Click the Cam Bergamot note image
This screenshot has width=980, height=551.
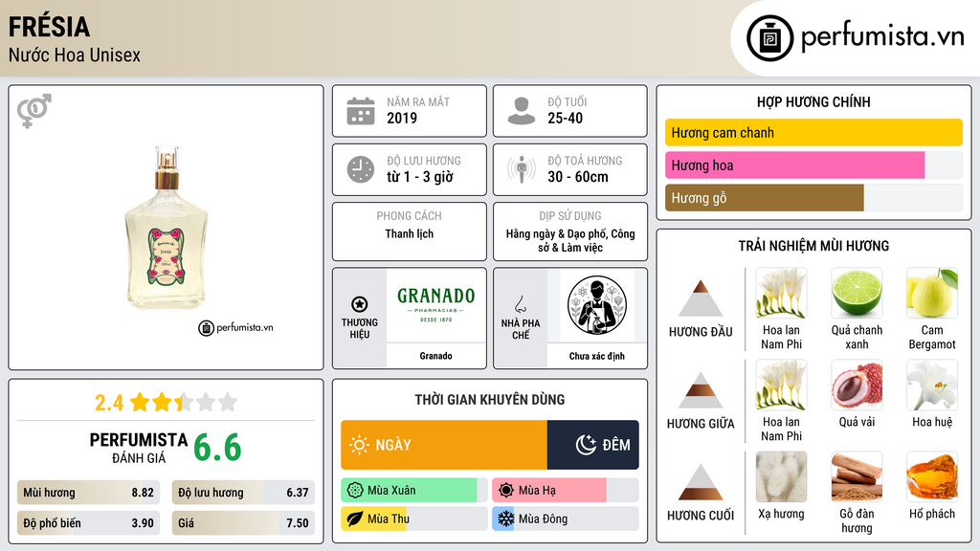tap(932, 294)
